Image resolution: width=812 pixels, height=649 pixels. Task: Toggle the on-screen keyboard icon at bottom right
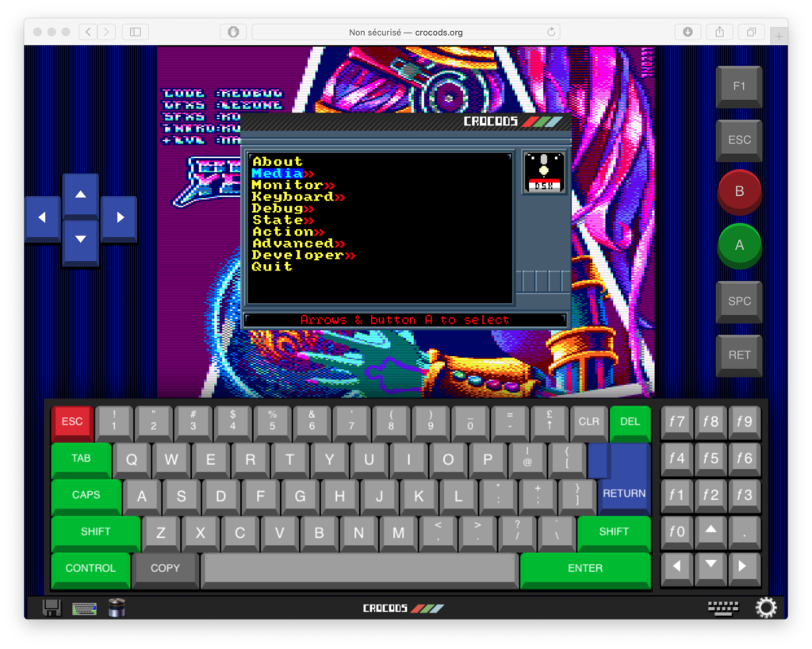(722, 606)
